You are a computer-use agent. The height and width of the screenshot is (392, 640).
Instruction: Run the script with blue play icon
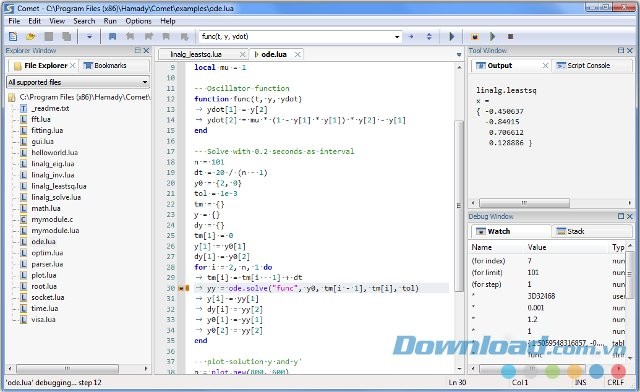[x=452, y=37]
